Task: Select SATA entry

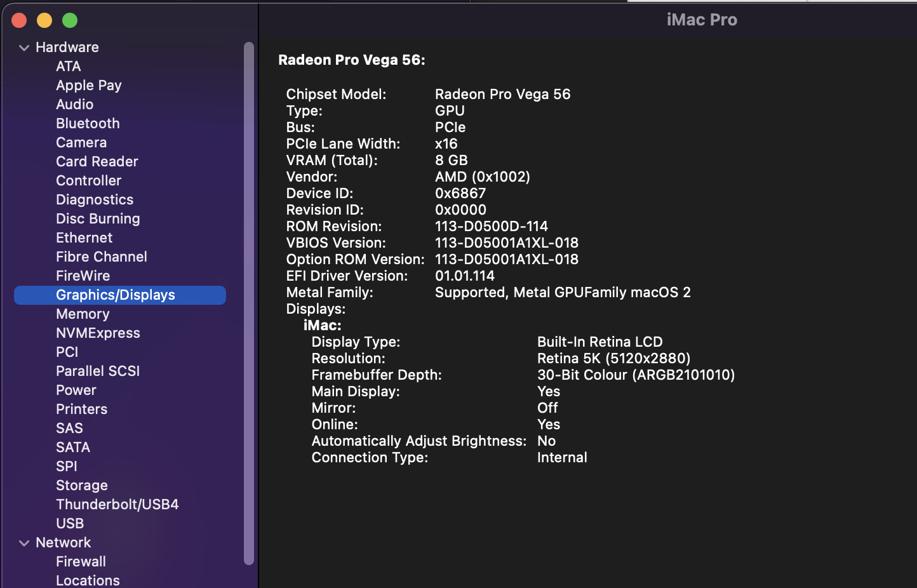Action: point(73,447)
